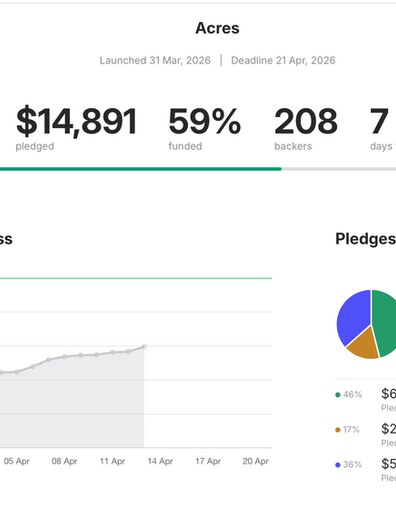396x528 pixels.
Task: Click the 46% green legend entry
Action: click(x=349, y=395)
